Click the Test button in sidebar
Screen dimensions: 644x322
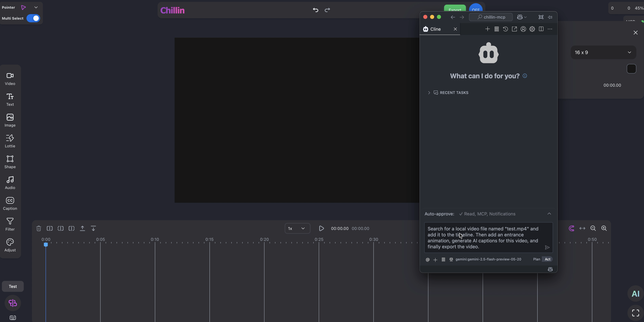[13, 287]
